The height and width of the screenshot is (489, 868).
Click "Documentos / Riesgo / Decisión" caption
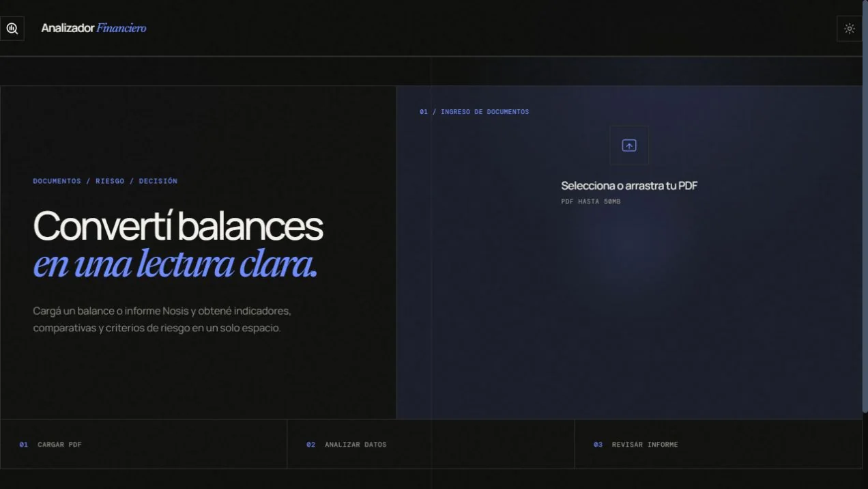[x=105, y=181]
